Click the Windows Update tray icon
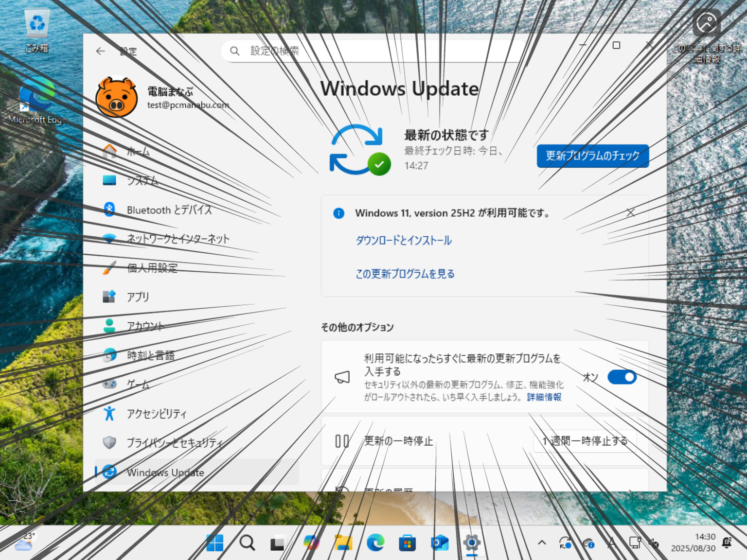 [x=565, y=542]
